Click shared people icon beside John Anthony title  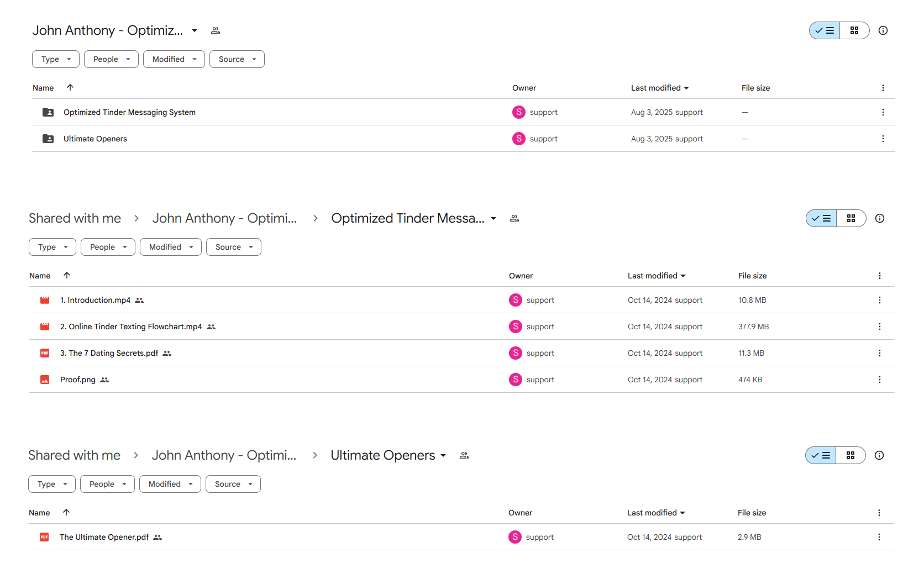216,30
